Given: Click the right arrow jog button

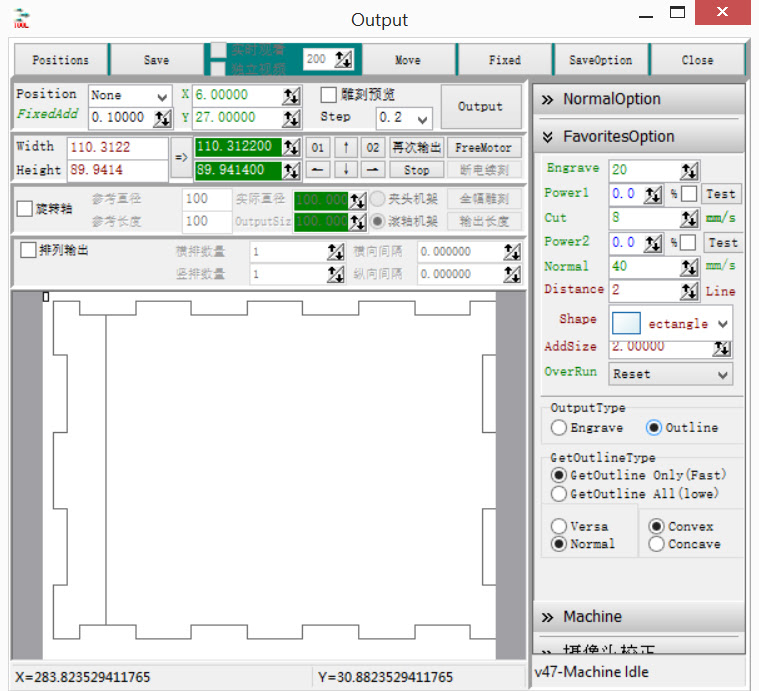Looking at the screenshot, I should coord(373,170).
